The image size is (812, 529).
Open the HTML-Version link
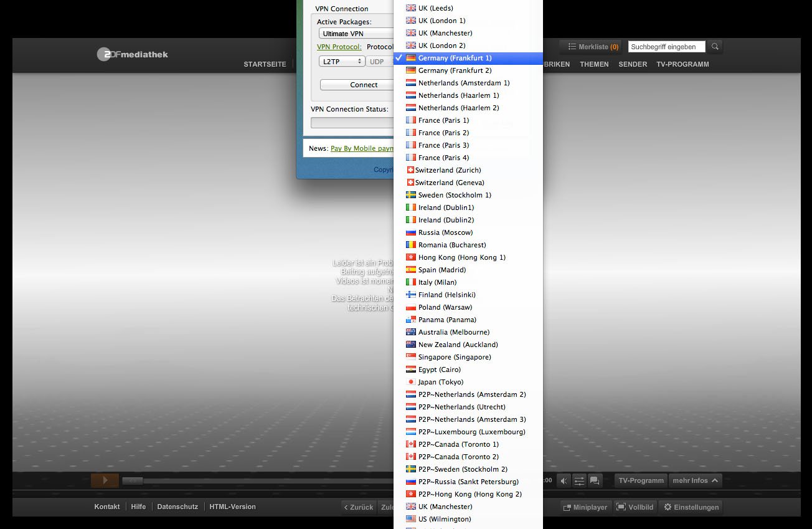(x=232, y=507)
